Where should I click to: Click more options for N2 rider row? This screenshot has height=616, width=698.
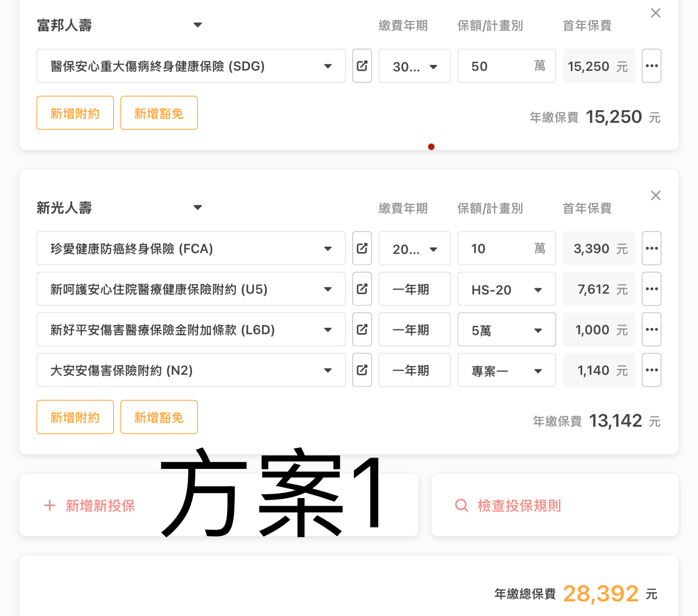[x=651, y=370]
